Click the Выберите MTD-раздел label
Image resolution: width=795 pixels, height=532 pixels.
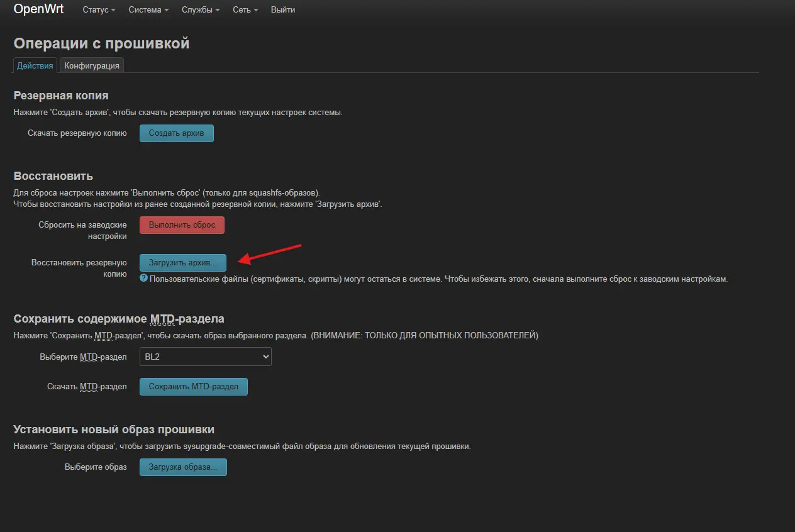83,357
